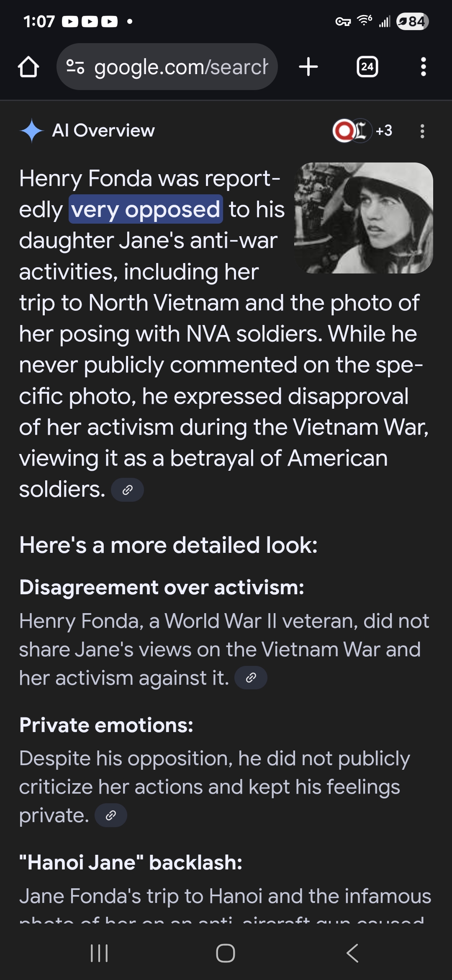The image size is (452, 980).
Task: Open tab switcher showing 24 tabs
Action: point(367,67)
